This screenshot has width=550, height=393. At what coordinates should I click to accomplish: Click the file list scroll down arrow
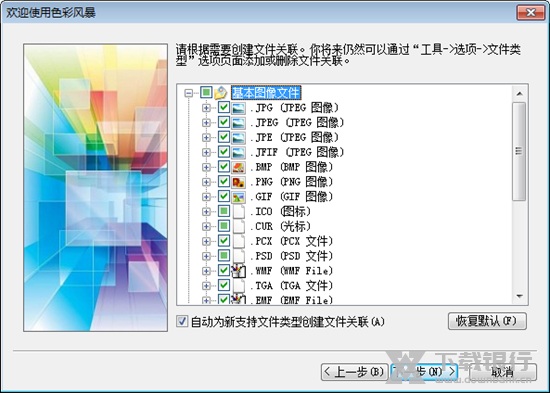click(x=519, y=297)
